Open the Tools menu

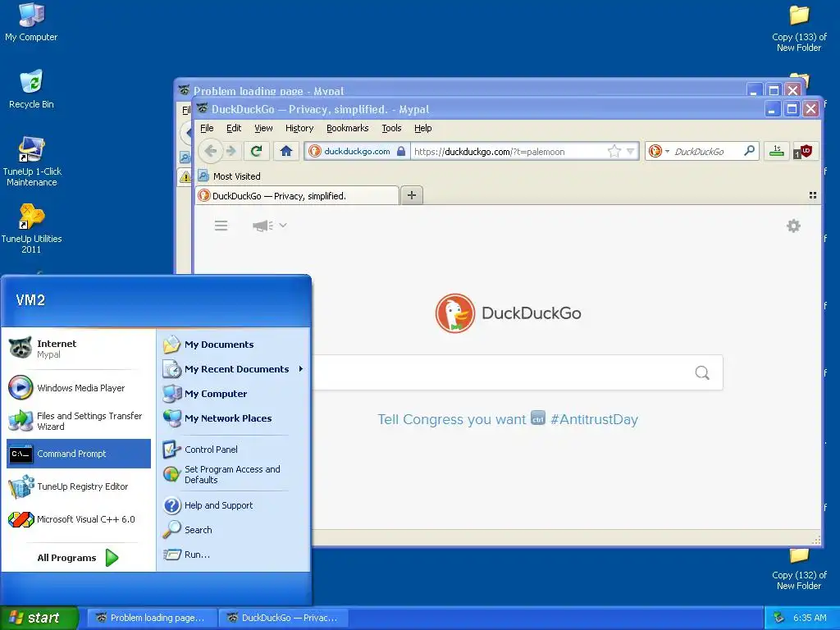[x=391, y=128]
